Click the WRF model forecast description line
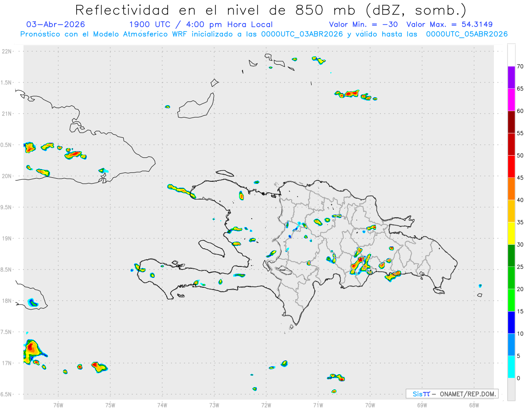Image resolution: width=532 pixels, height=411 pixels. point(264,34)
